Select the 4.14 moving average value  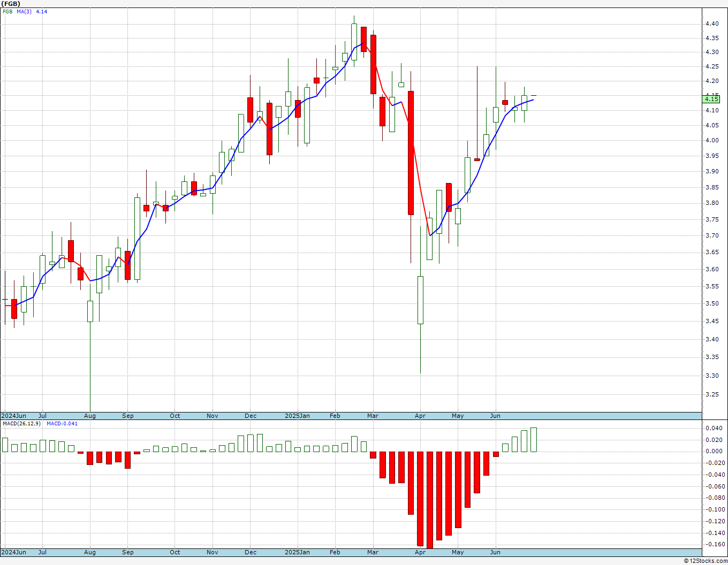coord(42,11)
